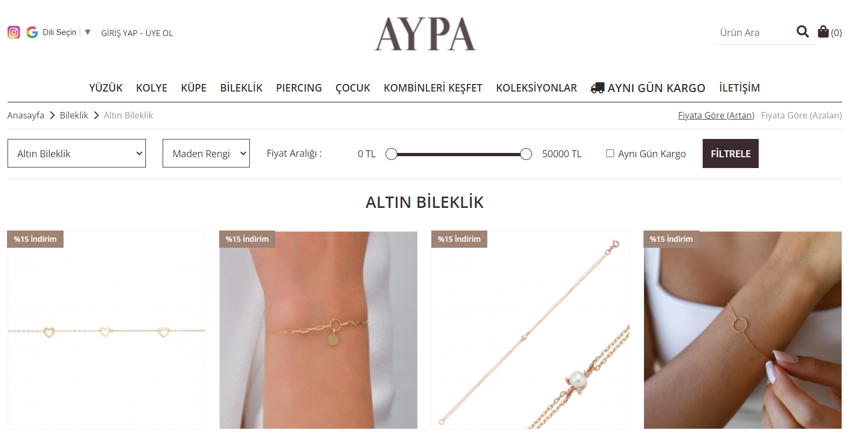Enable the Aynı Gün Kargo checkbox
Viewport: 868px width, 440px height.
click(x=610, y=153)
